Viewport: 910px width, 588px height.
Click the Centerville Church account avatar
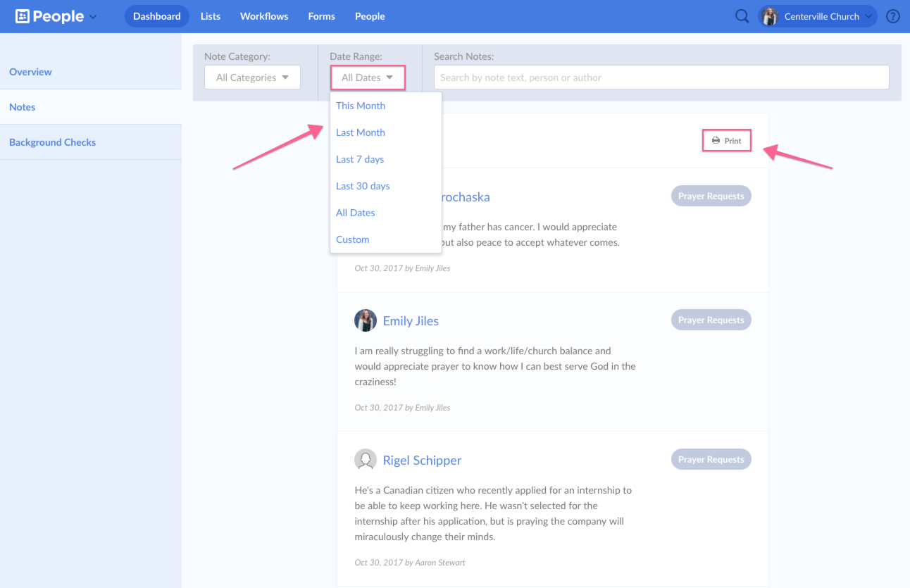tap(770, 16)
